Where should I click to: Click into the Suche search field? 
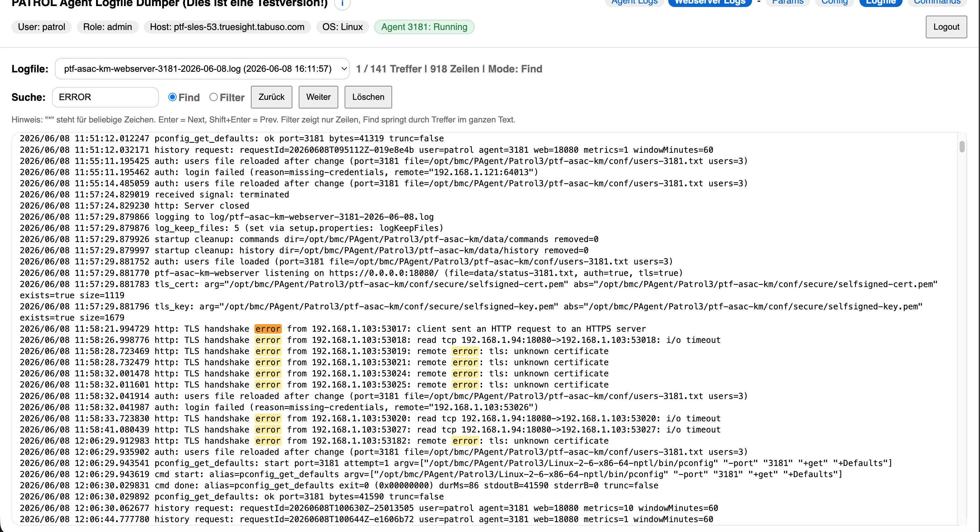pos(106,97)
